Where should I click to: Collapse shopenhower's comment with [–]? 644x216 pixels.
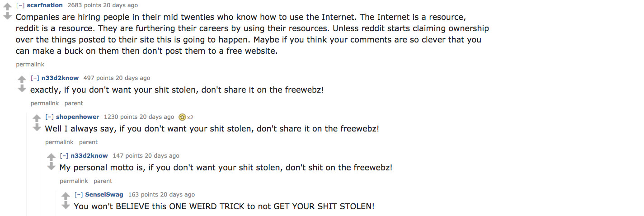coord(49,117)
